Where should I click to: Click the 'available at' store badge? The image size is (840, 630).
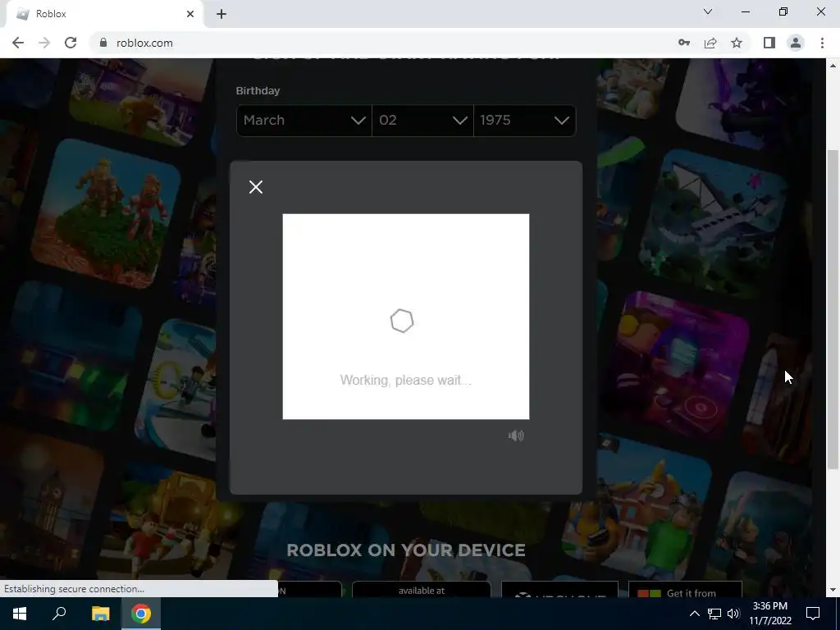422,589
